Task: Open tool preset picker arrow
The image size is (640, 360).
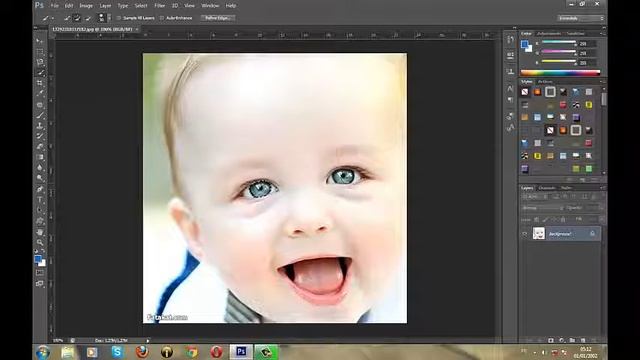Action: [53, 18]
